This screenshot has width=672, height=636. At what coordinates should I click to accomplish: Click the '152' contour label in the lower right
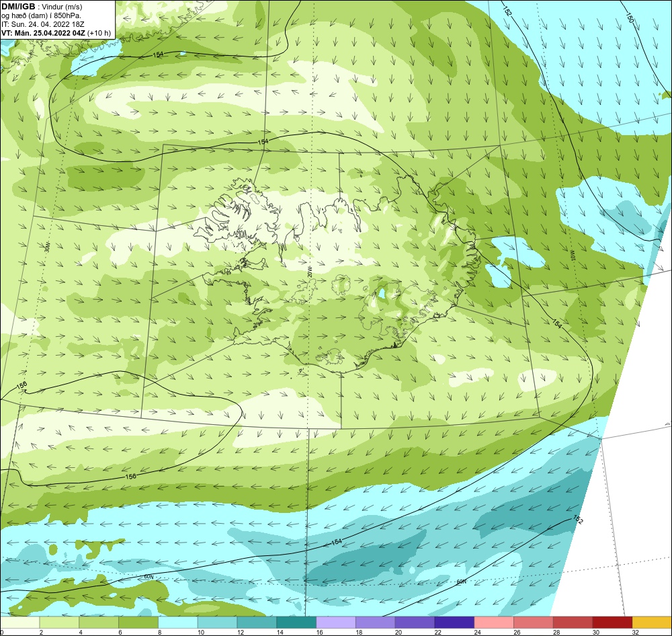(x=578, y=520)
